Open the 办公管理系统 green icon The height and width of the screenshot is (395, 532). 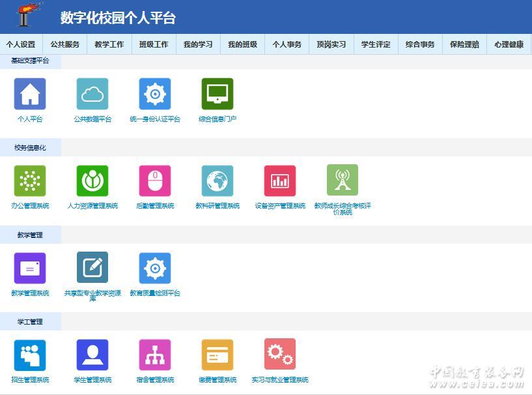[x=30, y=181]
